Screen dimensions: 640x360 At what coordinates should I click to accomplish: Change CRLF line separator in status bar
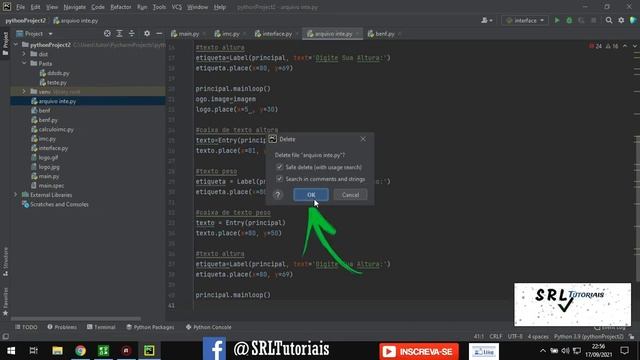click(x=496, y=337)
